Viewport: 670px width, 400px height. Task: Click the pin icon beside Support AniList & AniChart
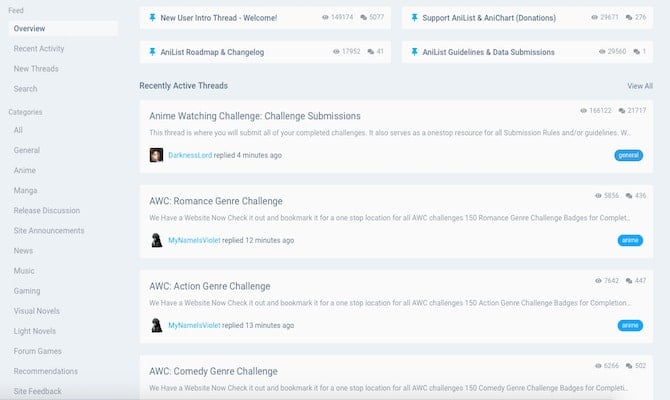click(x=414, y=18)
